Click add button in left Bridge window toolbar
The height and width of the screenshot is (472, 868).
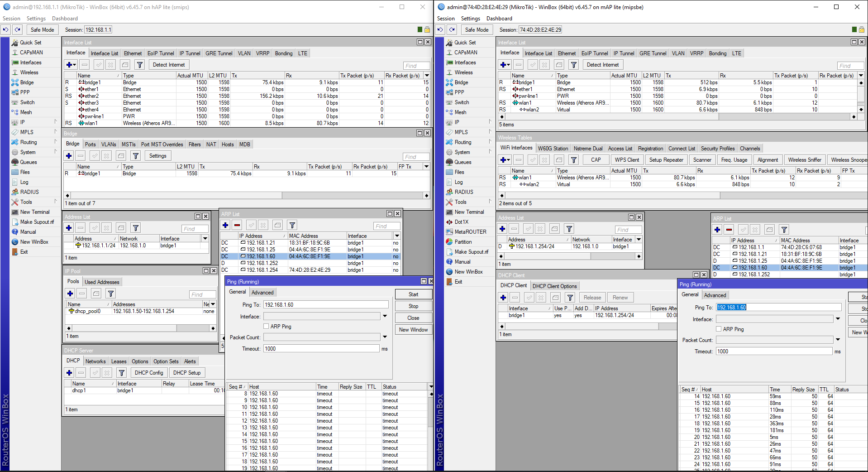click(69, 156)
